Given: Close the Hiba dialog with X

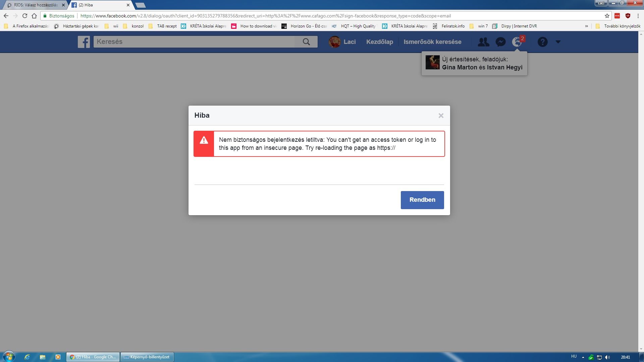Looking at the screenshot, I should (x=441, y=116).
